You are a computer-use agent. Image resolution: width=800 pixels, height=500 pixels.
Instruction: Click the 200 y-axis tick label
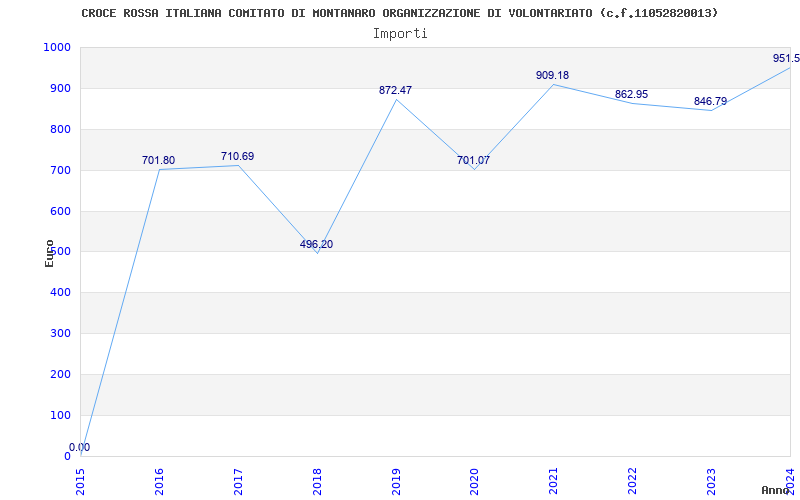coord(60,374)
